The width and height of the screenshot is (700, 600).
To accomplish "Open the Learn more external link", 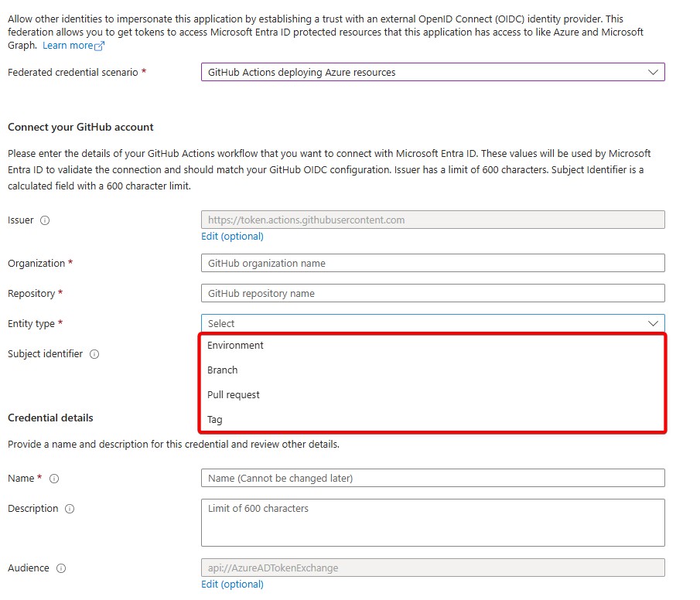I will (x=73, y=46).
